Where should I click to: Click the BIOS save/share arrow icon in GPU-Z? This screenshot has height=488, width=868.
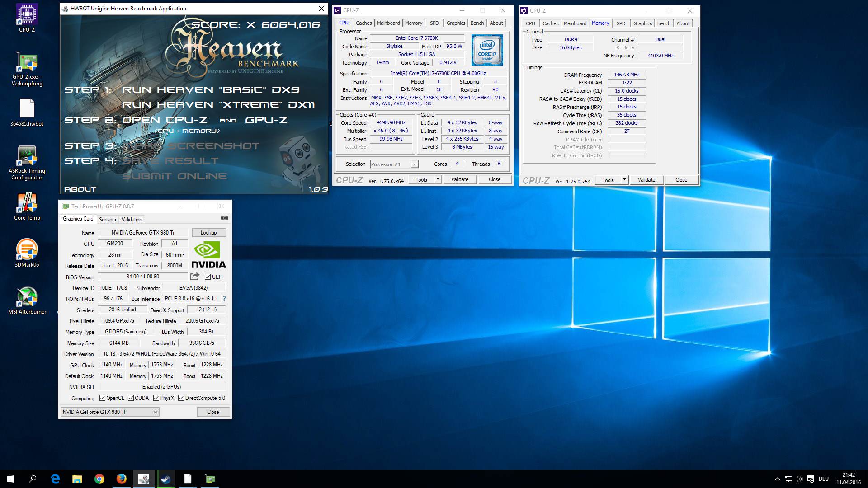click(x=195, y=277)
